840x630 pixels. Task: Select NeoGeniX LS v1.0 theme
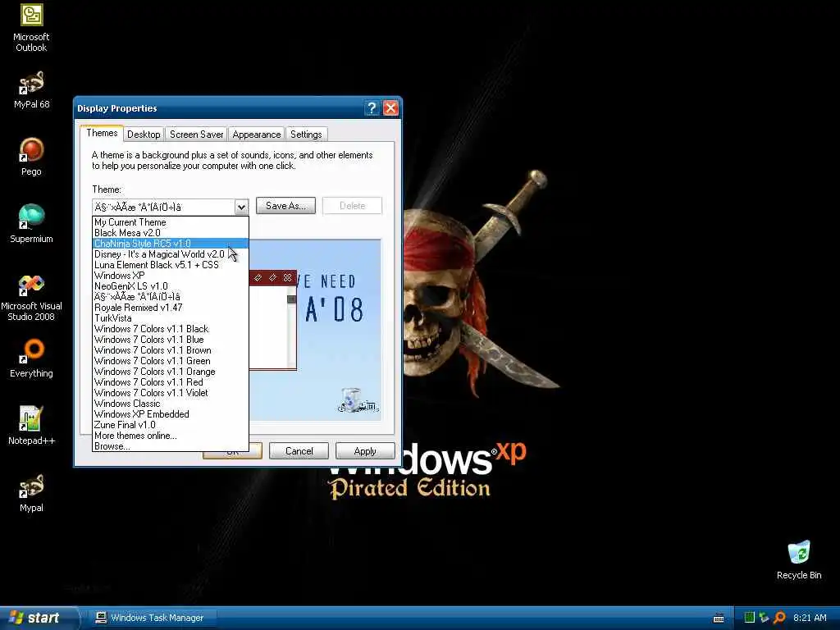coord(171,286)
